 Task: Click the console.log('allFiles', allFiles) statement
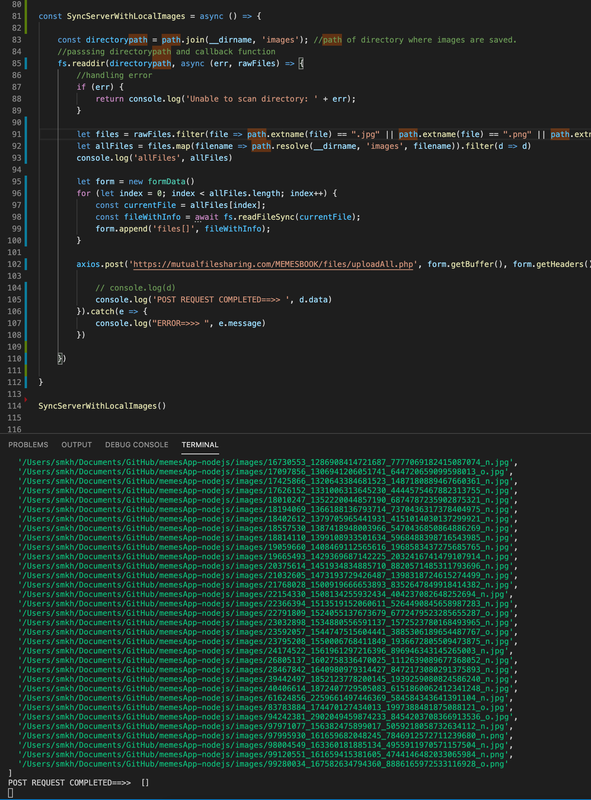point(154,158)
